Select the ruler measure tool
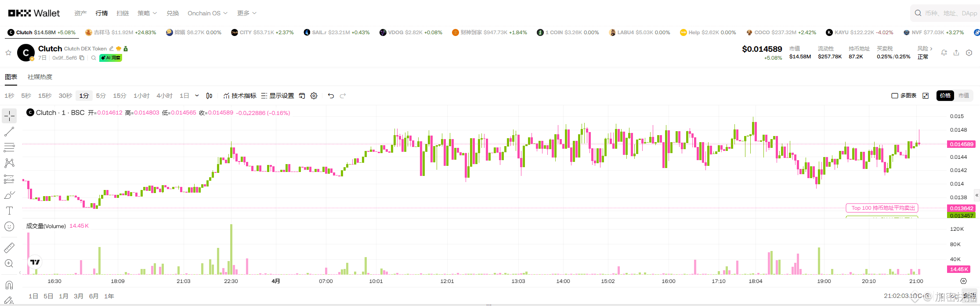The width and height of the screenshot is (980, 308). [9, 248]
